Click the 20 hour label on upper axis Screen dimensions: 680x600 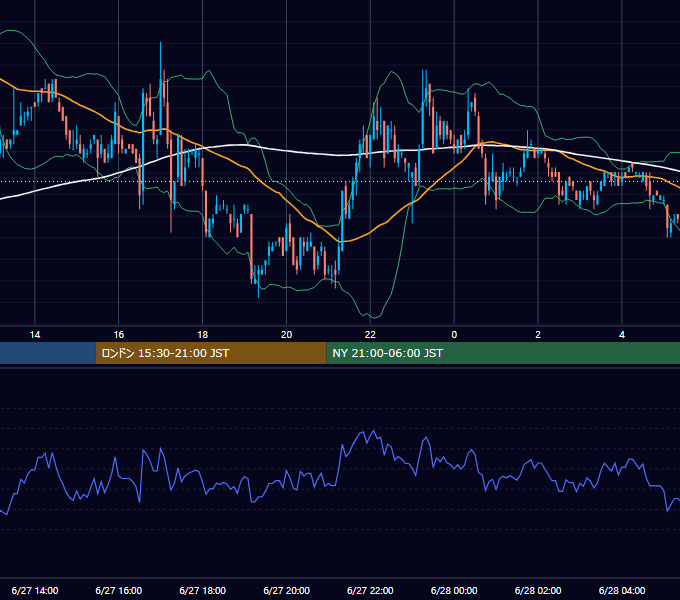click(x=286, y=335)
